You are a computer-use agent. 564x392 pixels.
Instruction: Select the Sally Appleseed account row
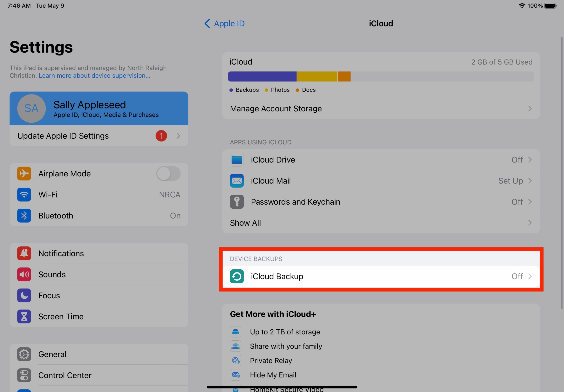pos(99,108)
